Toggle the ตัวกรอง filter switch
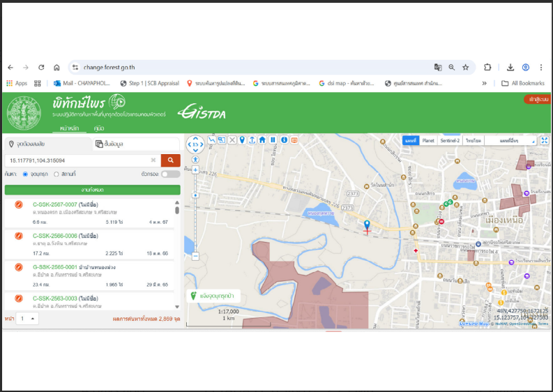Viewport: 553px width, 392px height. click(171, 174)
